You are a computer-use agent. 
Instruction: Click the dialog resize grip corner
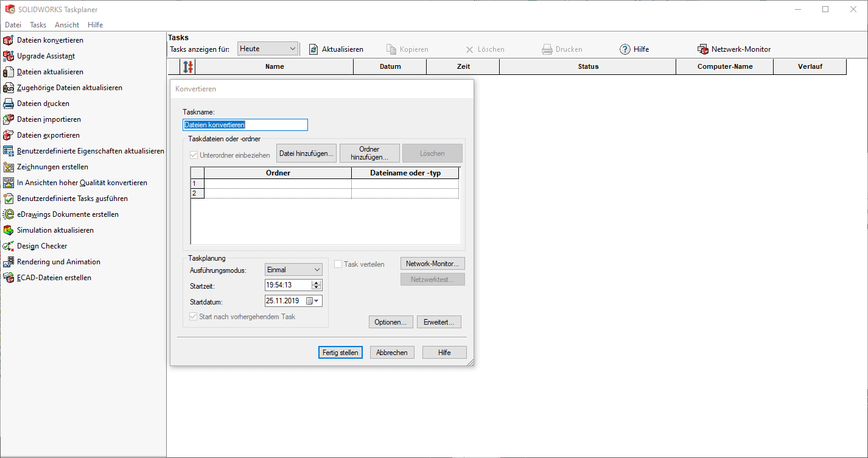(x=470, y=362)
